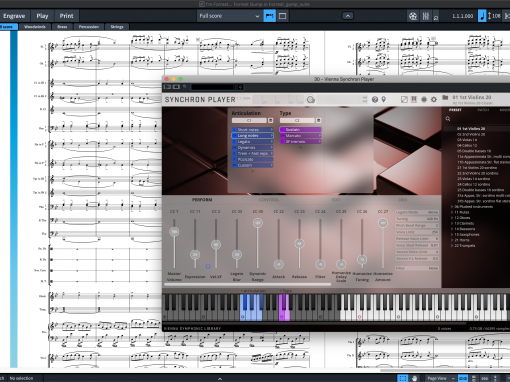Click the Dynamic Range slider knob
Viewport: 510px width, 382px height.
257,223
